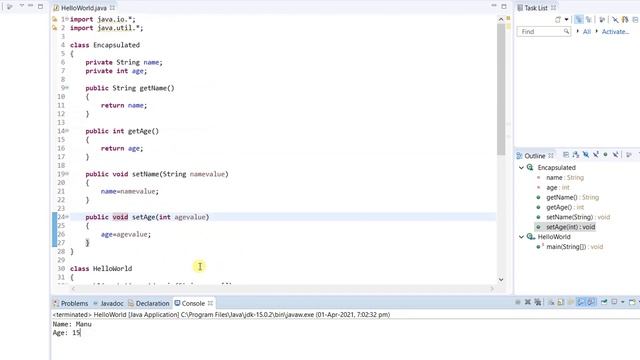Toggle Hide Static Members in Outline toolbar

pos(596,155)
